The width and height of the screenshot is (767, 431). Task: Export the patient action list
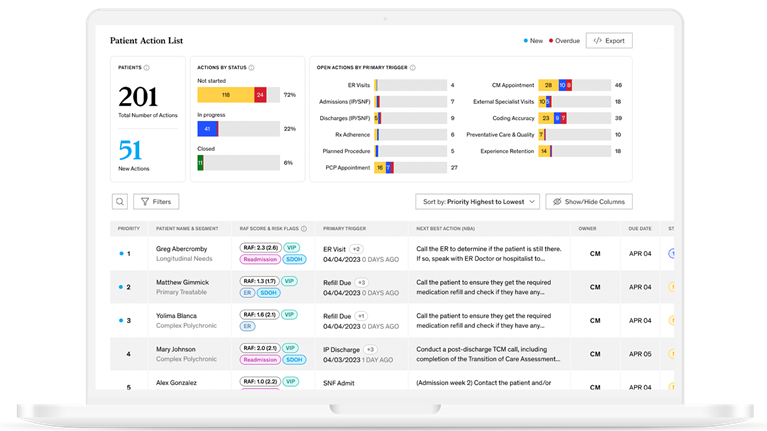pyautogui.click(x=608, y=41)
